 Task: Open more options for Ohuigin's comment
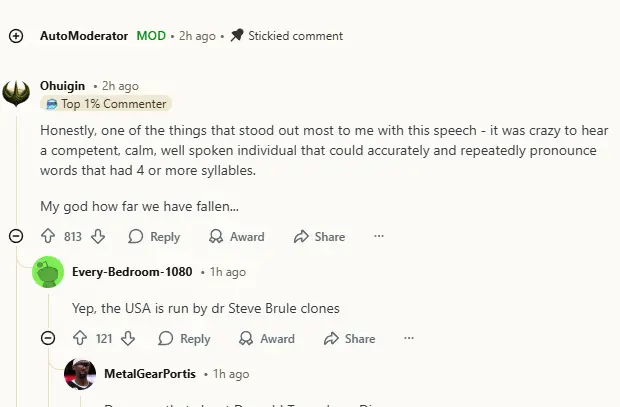[379, 237]
